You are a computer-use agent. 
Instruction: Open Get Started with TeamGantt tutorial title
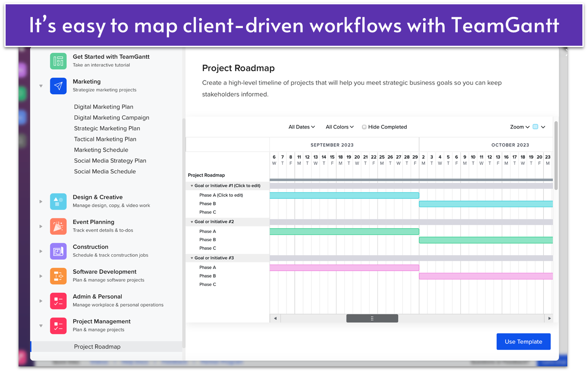click(x=111, y=57)
